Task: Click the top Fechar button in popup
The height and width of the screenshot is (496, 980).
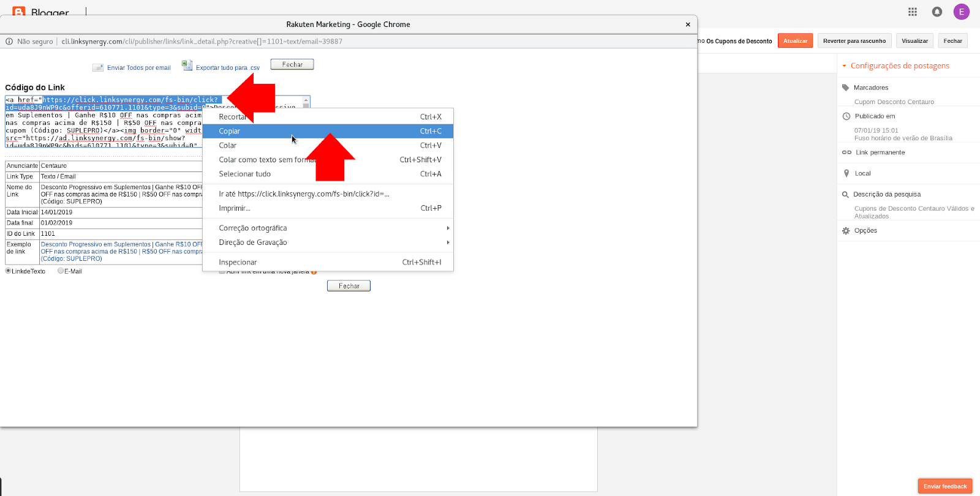Action: click(x=292, y=64)
